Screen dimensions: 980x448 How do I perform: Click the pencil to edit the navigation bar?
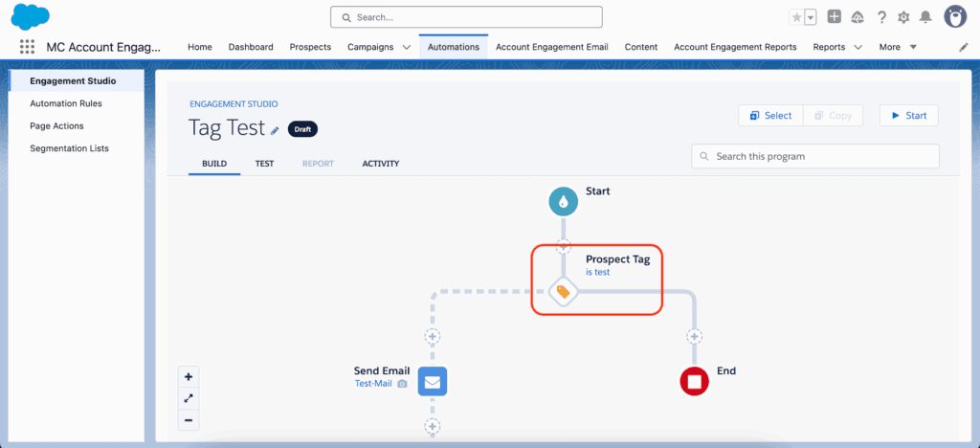(x=963, y=48)
